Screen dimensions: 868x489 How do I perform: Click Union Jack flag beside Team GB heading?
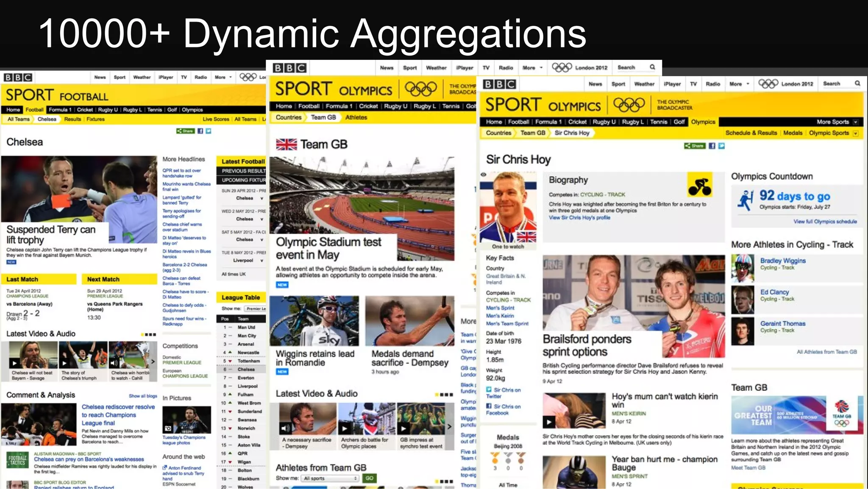click(x=287, y=144)
